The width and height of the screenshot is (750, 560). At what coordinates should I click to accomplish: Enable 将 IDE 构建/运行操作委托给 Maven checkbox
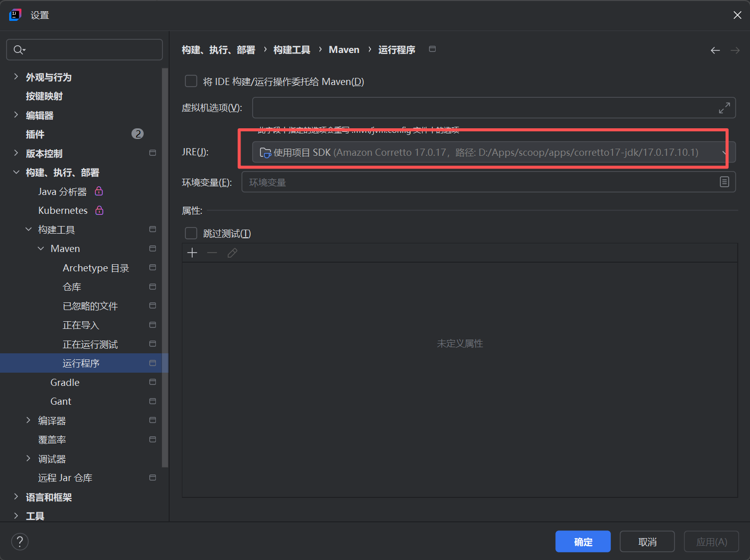[x=191, y=81]
